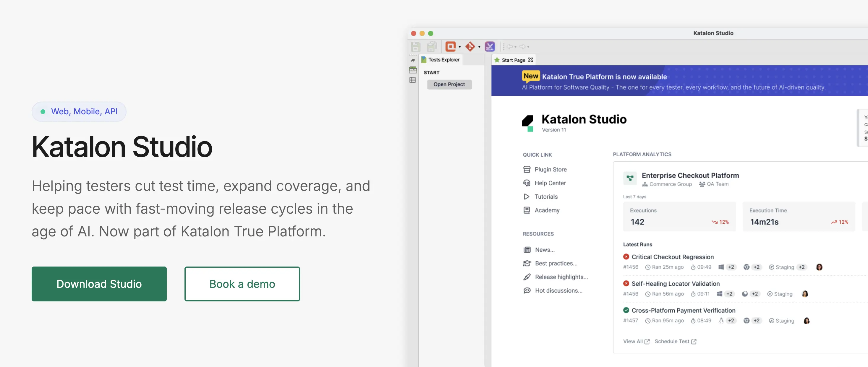Click the Katalon Studio logo icon
The width and height of the screenshot is (868, 367).
[528, 123]
